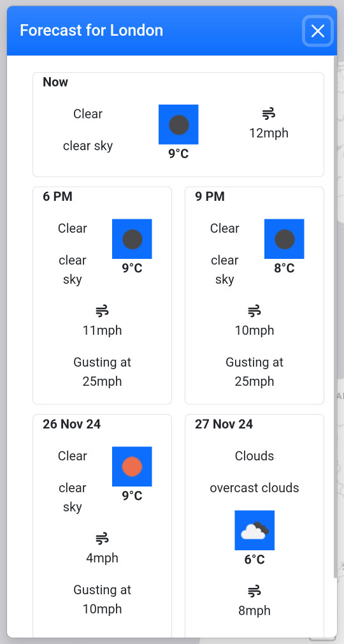Click the wind icon above 10mph
This screenshot has width=344, height=644.
point(255,311)
